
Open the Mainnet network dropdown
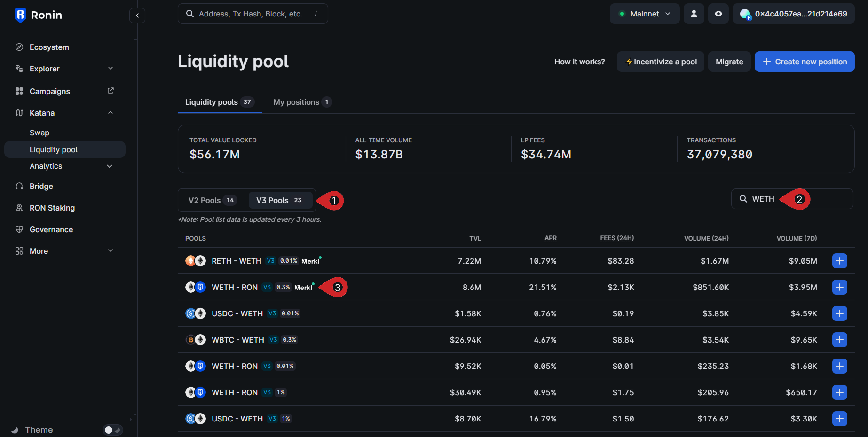tap(645, 14)
